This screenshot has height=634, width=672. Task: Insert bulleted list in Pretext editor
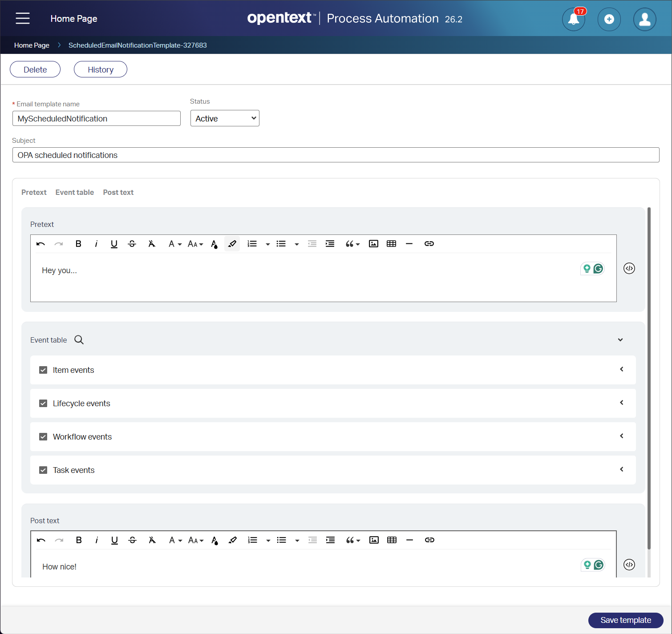pyautogui.click(x=281, y=244)
